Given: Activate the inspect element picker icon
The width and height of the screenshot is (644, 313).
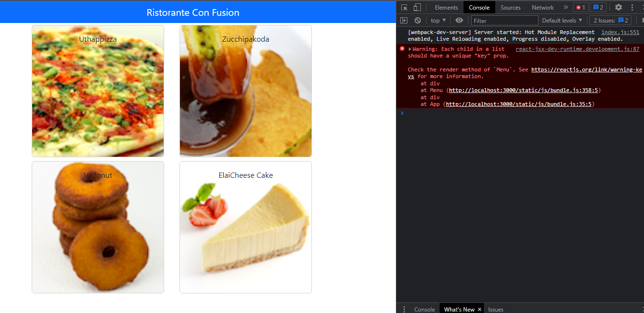Looking at the screenshot, I should coord(404,7).
